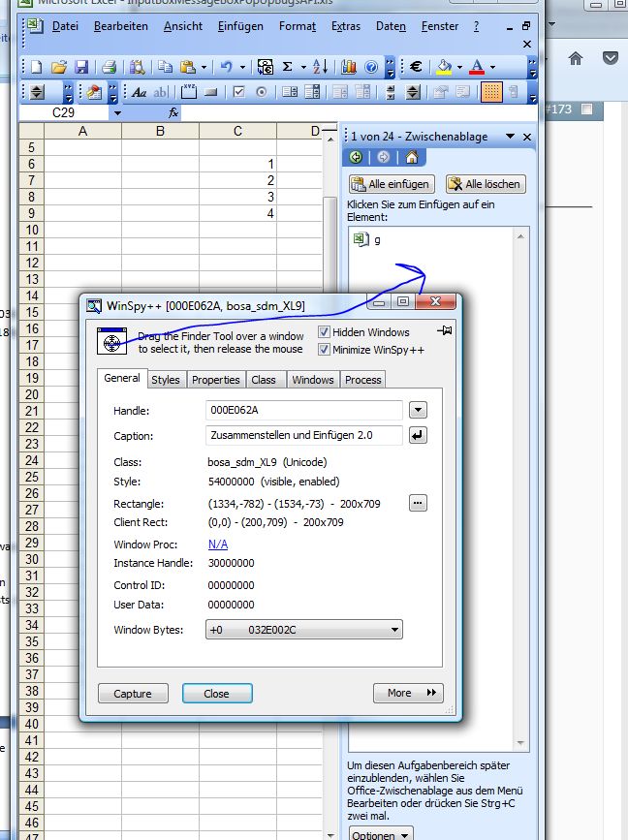Click the blue Help question mark icon
628x840 pixels.
(x=371, y=67)
